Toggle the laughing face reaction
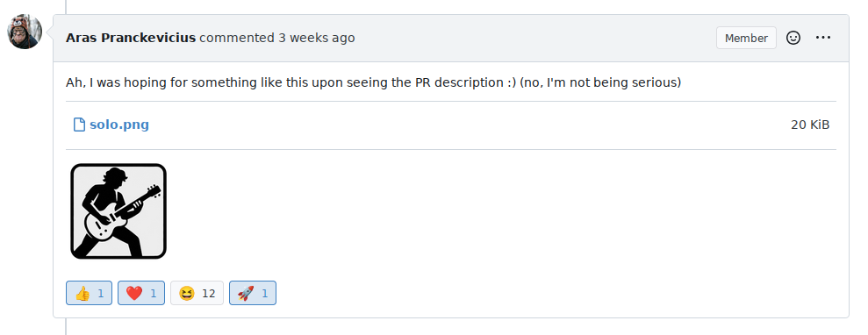Screen dimensions: 868x335 click(x=197, y=293)
